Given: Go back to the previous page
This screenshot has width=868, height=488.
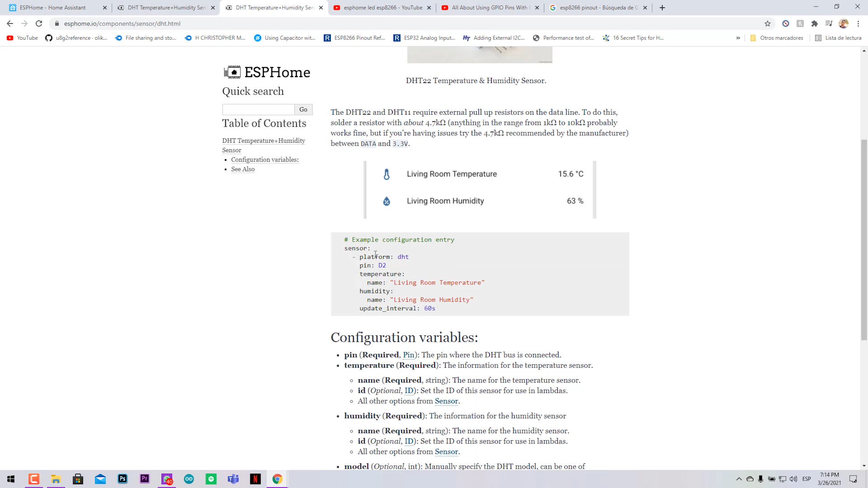Looking at the screenshot, I should click(10, 23).
